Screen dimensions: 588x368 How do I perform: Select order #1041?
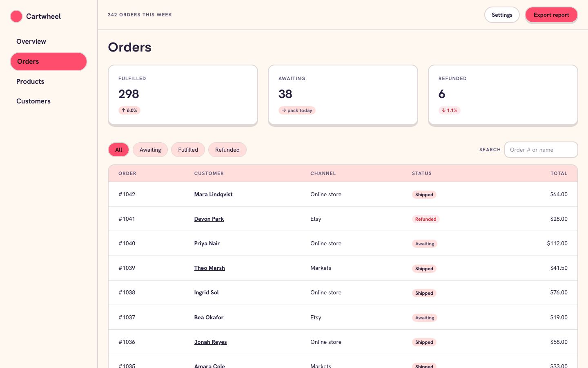pyautogui.click(x=127, y=219)
